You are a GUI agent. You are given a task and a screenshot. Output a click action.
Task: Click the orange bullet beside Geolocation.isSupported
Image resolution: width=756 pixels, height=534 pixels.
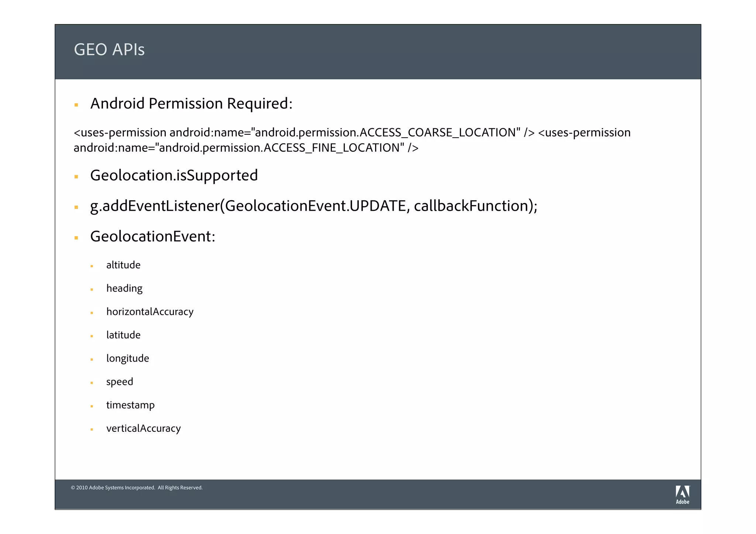(x=76, y=177)
